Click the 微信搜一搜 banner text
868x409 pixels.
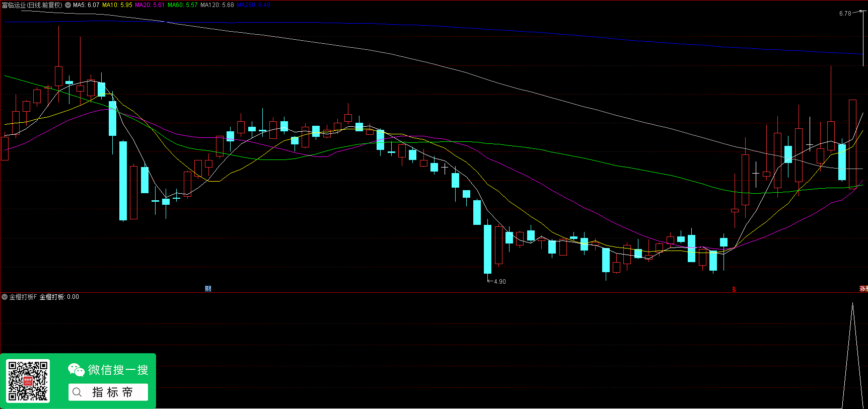pos(118,370)
